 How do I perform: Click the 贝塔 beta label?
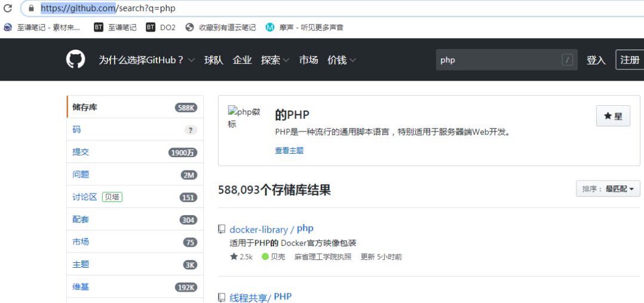pos(112,197)
